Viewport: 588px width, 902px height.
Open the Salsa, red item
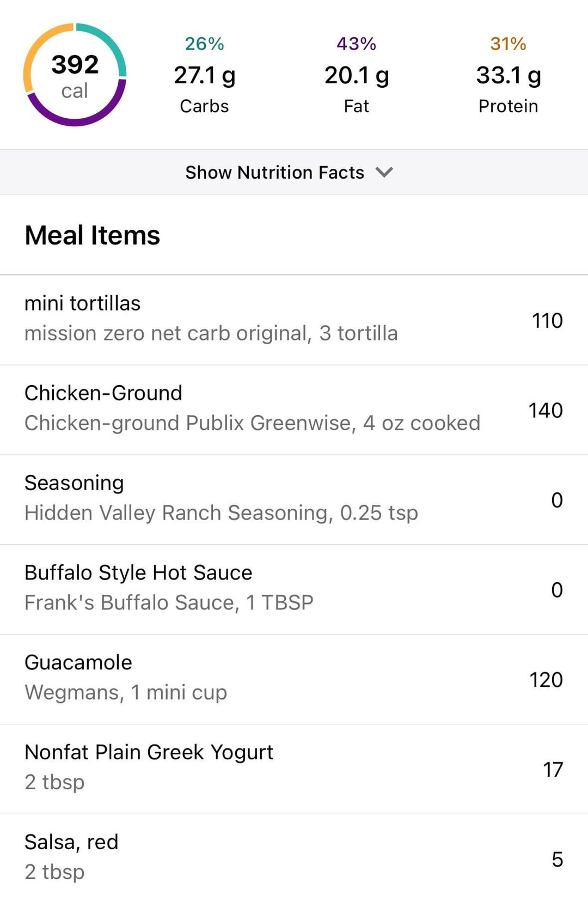(294, 858)
